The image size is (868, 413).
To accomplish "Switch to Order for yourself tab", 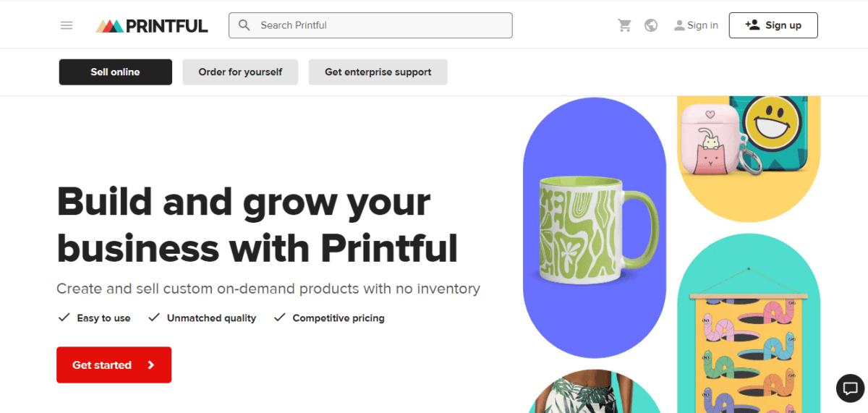I will (x=240, y=72).
